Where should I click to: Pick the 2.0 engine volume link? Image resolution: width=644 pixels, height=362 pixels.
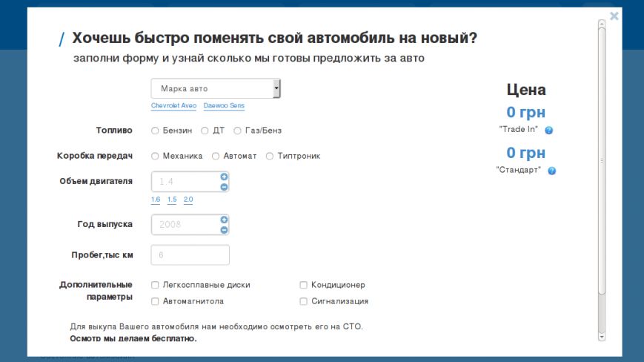pos(188,200)
